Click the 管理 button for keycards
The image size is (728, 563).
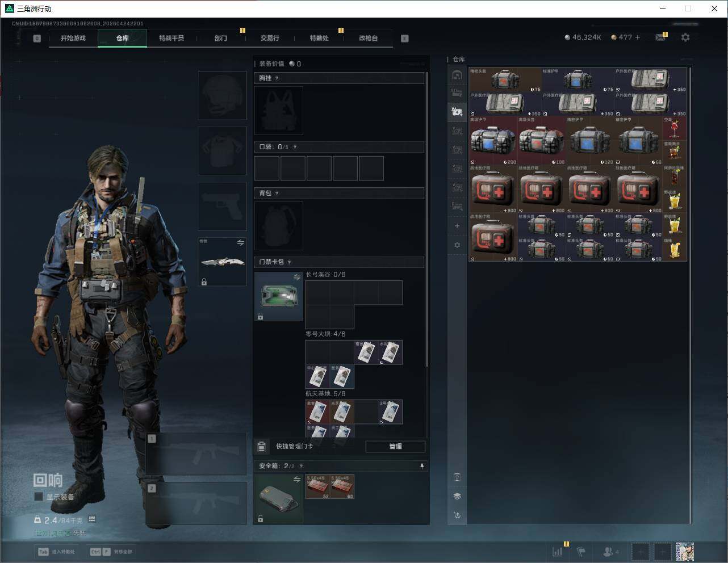[x=395, y=447]
